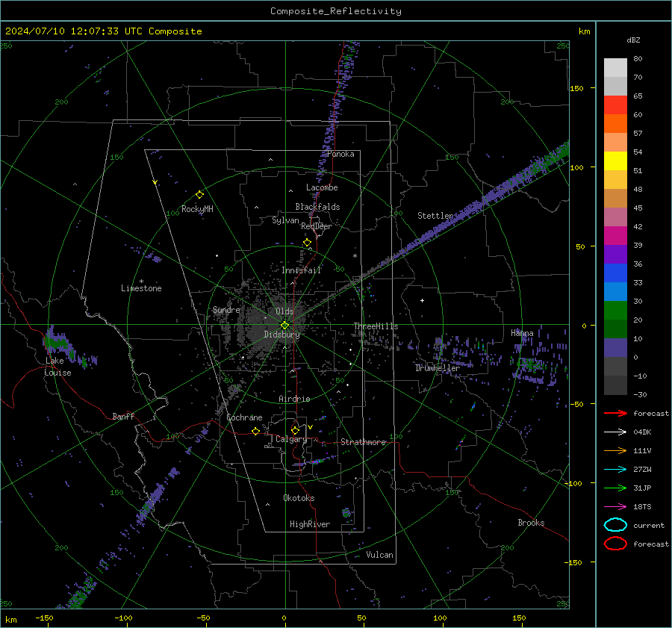The width and height of the screenshot is (672, 628).
Task: Click the cyan current ellipse icon
Action: click(615, 525)
